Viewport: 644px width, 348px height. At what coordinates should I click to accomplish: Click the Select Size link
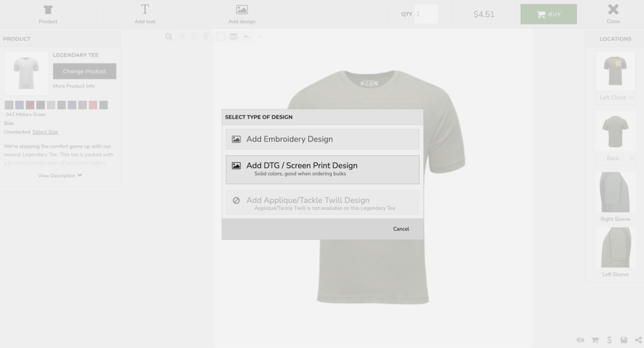45,132
